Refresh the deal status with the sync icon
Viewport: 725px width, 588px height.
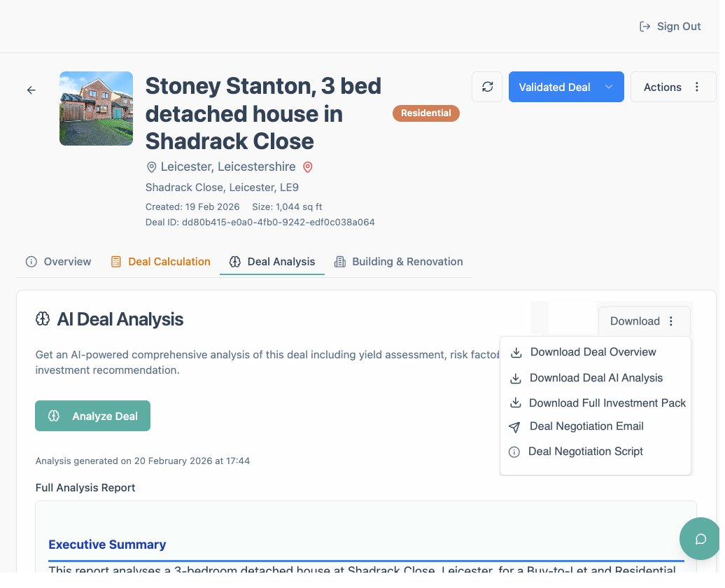tap(487, 87)
